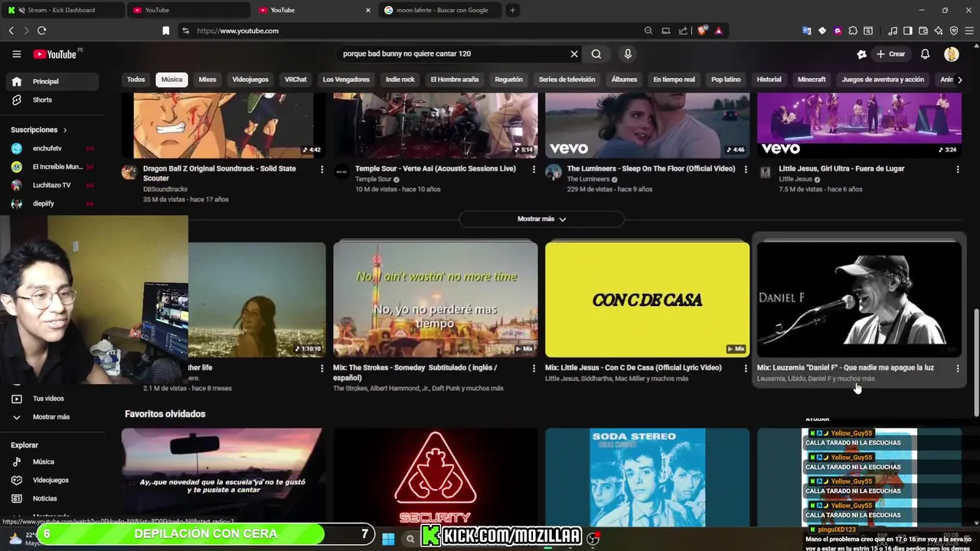The image size is (980, 551).
Task: Switch to the first YouTube tab
Action: pyautogui.click(x=188, y=10)
